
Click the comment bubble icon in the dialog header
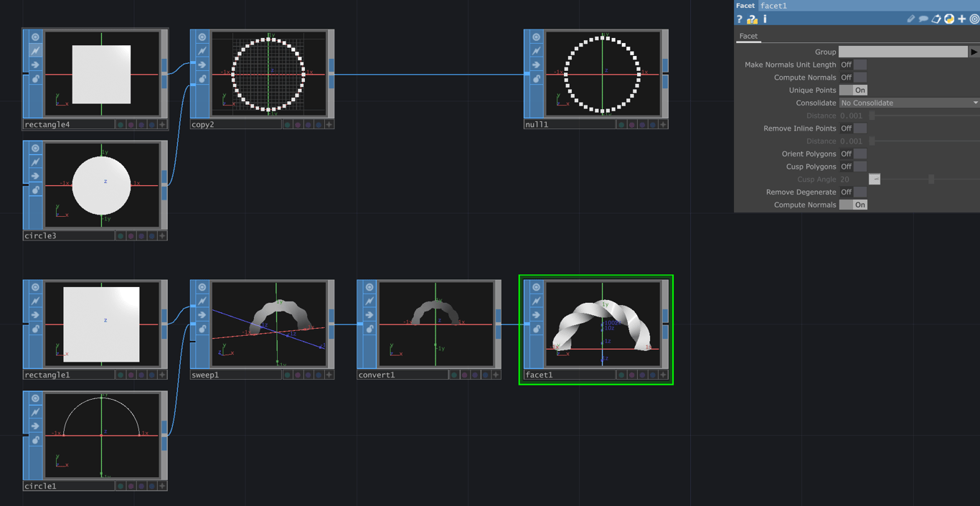pos(923,19)
